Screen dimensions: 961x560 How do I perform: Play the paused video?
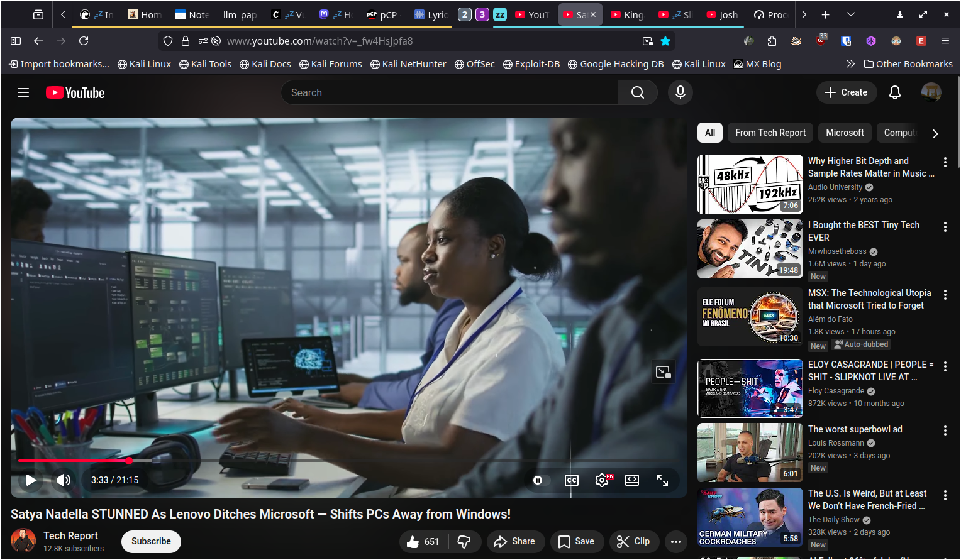click(31, 480)
